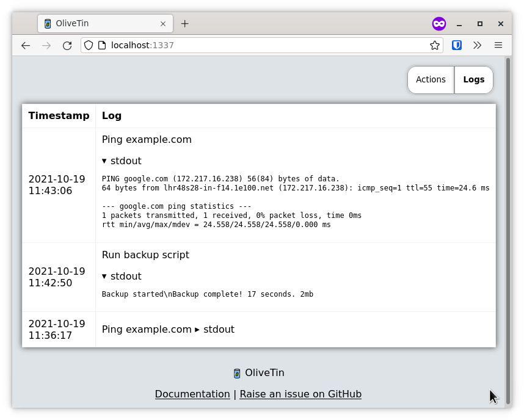This screenshot has height=420, width=524.
Task: Collapse stdout under Run backup script
Action: (122, 277)
